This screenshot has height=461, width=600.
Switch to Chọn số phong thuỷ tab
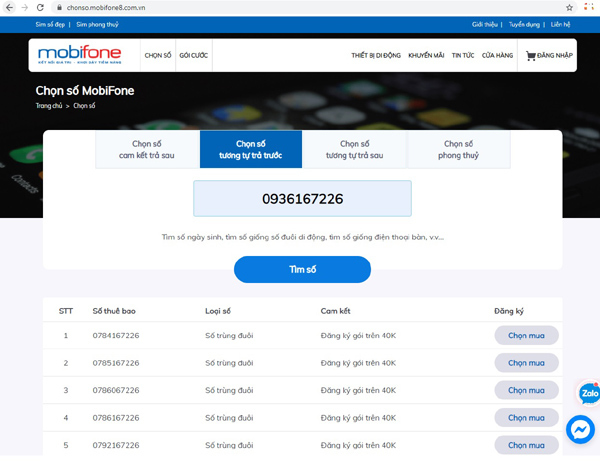coord(458,149)
